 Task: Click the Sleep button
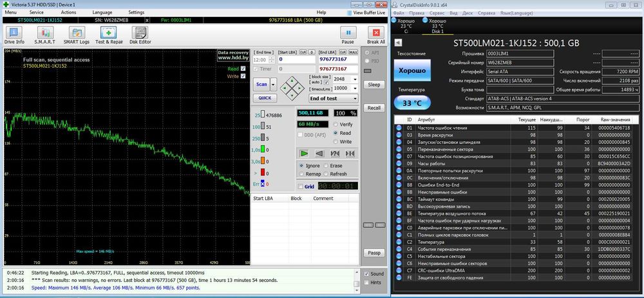pos(374,84)
